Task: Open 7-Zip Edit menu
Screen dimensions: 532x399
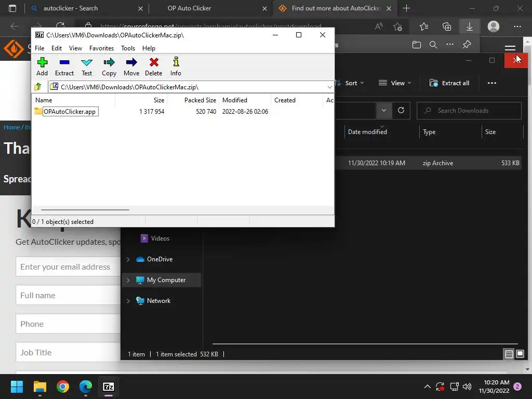Action: pyautogui.click(x=56, y=48)
